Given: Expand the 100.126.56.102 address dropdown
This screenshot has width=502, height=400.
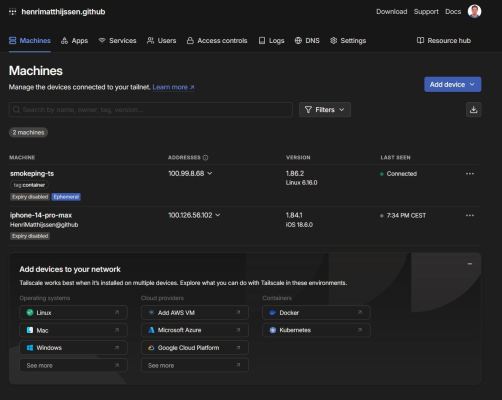Looking at the screenshot, I should [218, 215].
